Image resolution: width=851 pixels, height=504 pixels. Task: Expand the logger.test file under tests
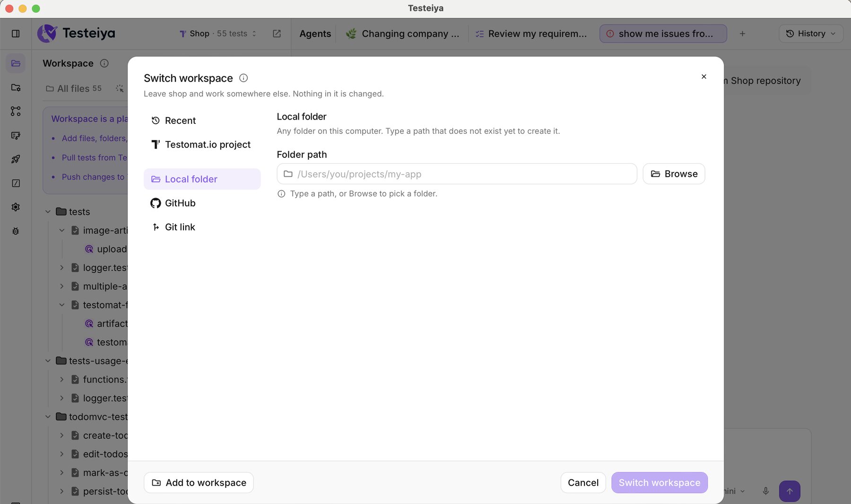click(x=61, y=268)
